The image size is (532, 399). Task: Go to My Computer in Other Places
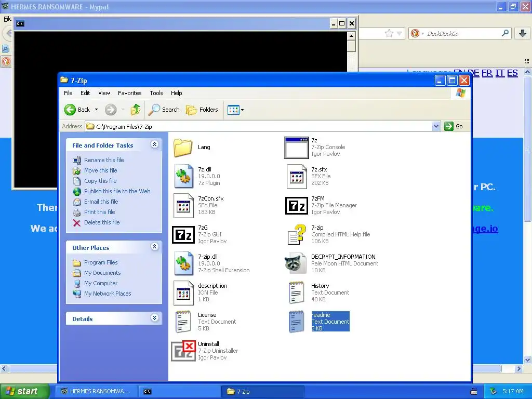click(x=101, y=283)
